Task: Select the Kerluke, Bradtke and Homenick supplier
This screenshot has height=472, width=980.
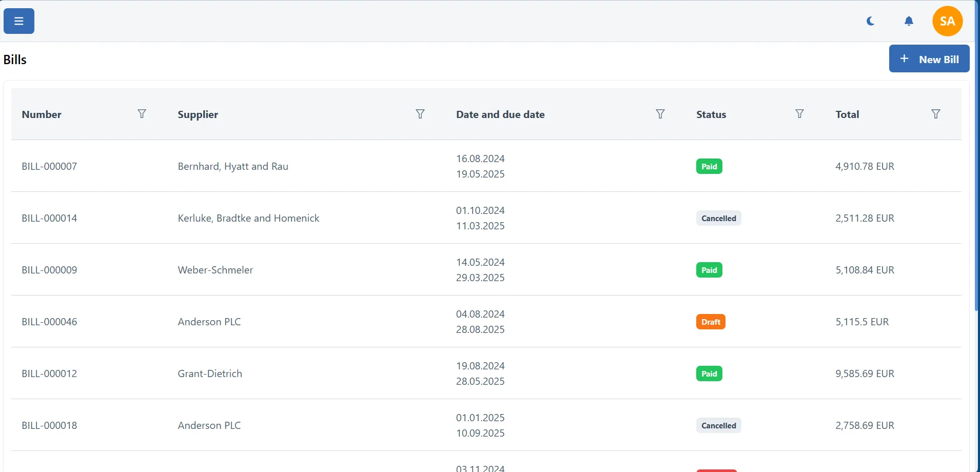Action: coord(248,218)
